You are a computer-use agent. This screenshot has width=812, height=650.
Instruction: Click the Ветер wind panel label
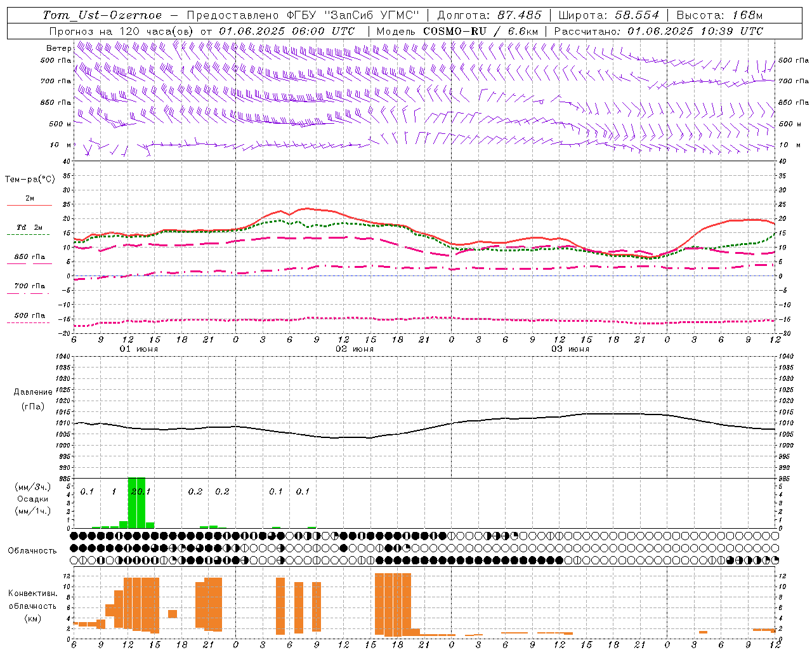point(58,48)
